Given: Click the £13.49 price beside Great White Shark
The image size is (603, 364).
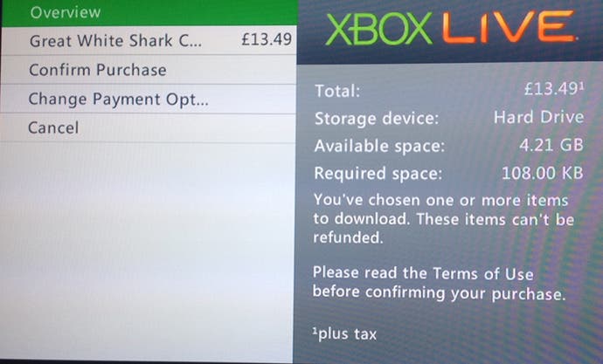Looking at the screenshot, I should 267,39.
